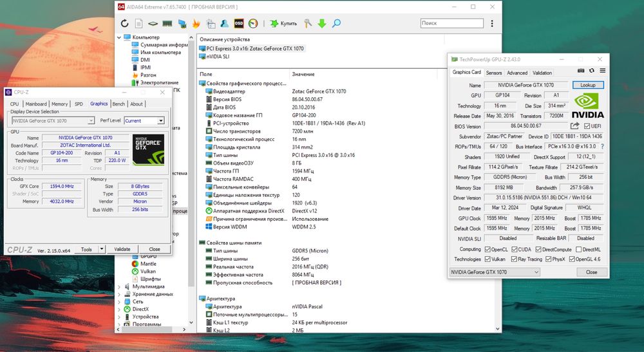Toggle the DirectCompute checkbox in GPU-Z
Viewport: 644px width, 352px height.
[x=538, y=250]
